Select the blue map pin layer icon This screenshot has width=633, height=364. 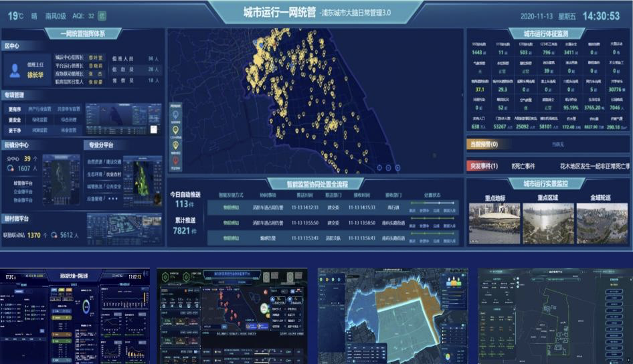point(175,114)
